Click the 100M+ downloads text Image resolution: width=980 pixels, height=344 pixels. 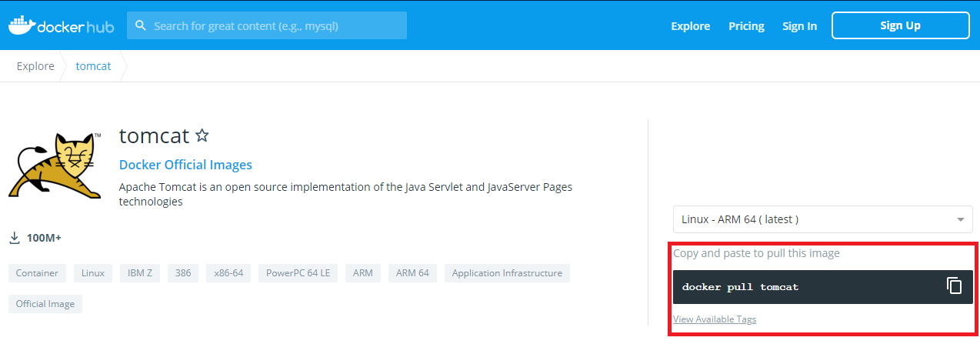44,238
